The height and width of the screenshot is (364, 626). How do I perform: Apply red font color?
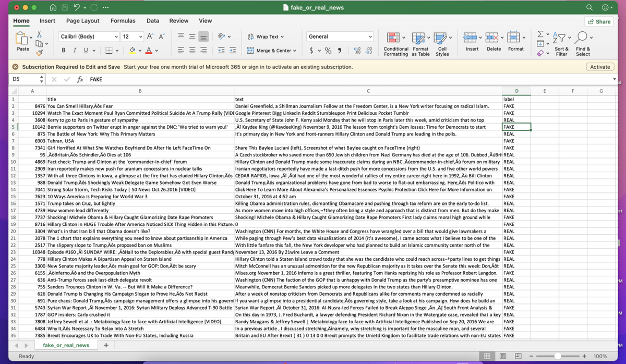tap(149, 51)
